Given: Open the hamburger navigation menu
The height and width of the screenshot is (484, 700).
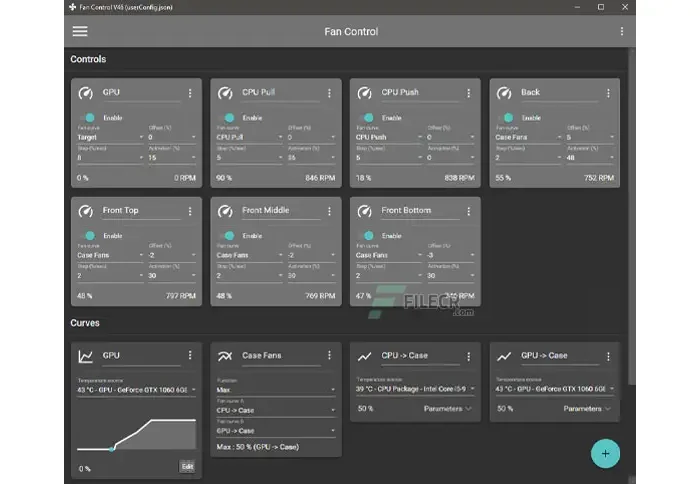Looking at the screenshot, I should click(80, 31).
